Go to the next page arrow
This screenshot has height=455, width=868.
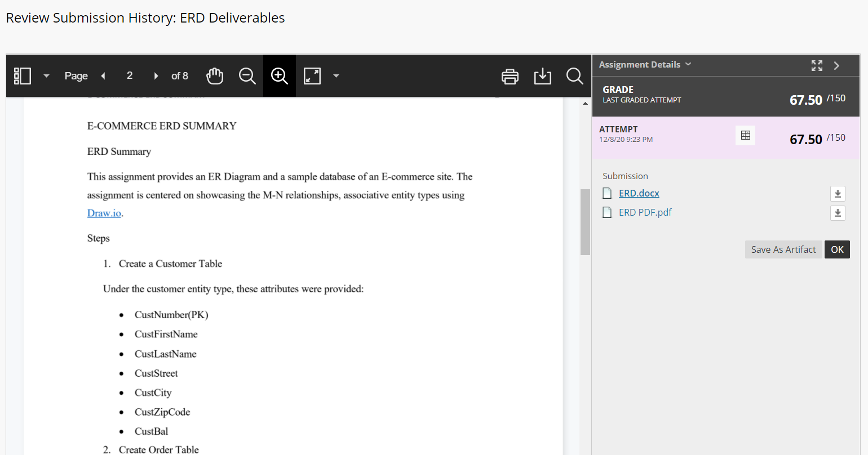pyautogui.click(x=156, y=76)
